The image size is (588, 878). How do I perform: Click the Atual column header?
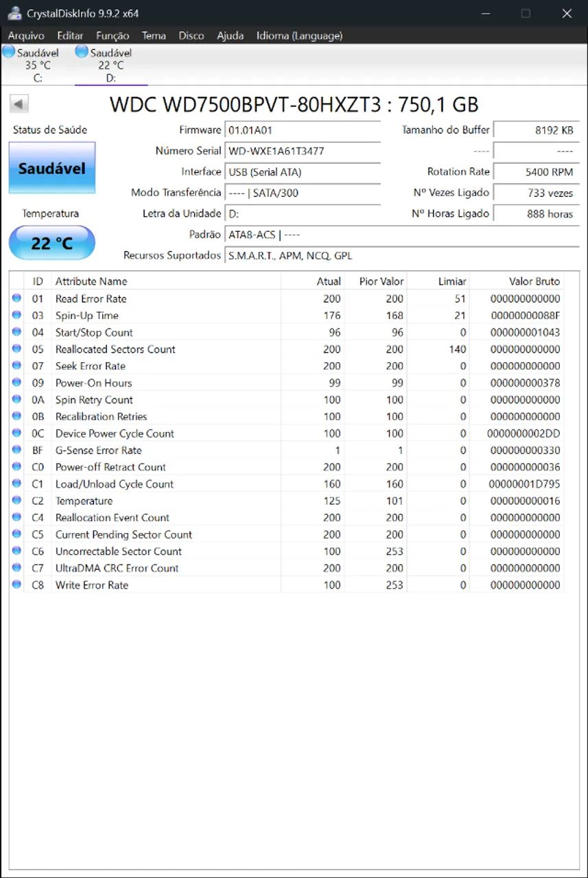[x=312, y=281]
